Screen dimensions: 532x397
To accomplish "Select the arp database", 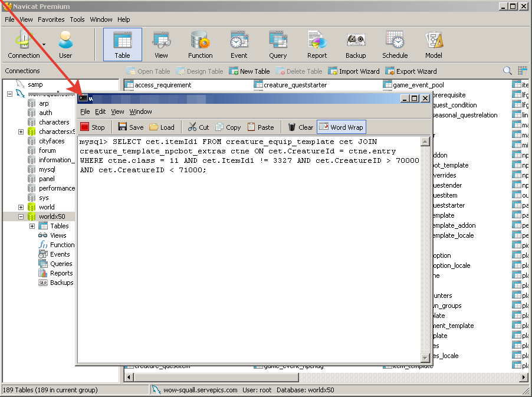I will pos(44,103).
